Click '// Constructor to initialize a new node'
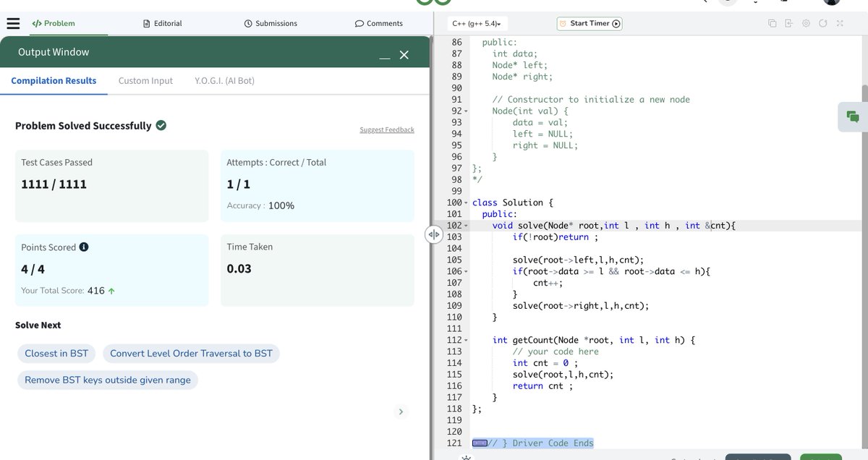 (x=591, y=100)
